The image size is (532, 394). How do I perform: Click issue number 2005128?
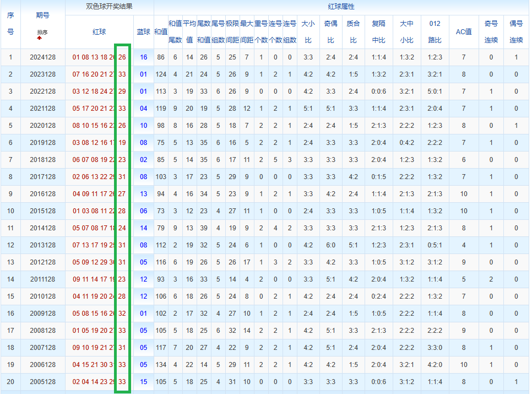coord(42,382)
